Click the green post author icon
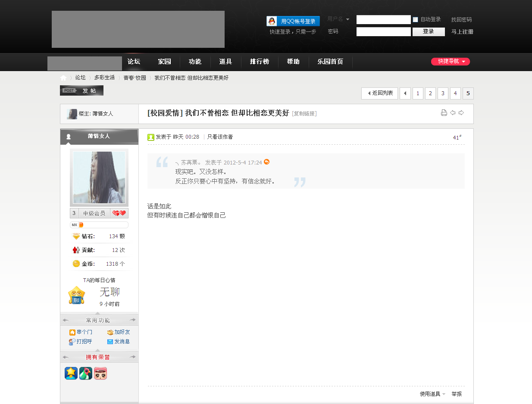The image size is (532, 404). (151, 137)
